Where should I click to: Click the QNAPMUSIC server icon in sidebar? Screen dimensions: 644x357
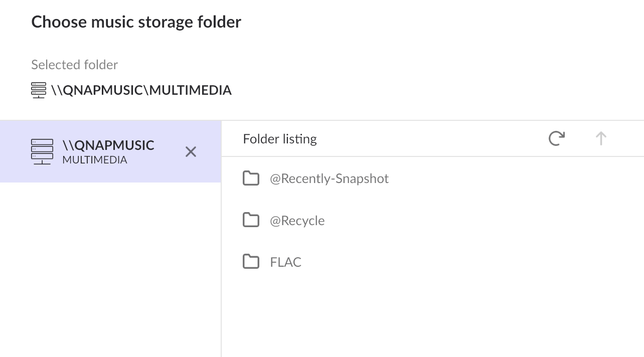tap(42, 151)
